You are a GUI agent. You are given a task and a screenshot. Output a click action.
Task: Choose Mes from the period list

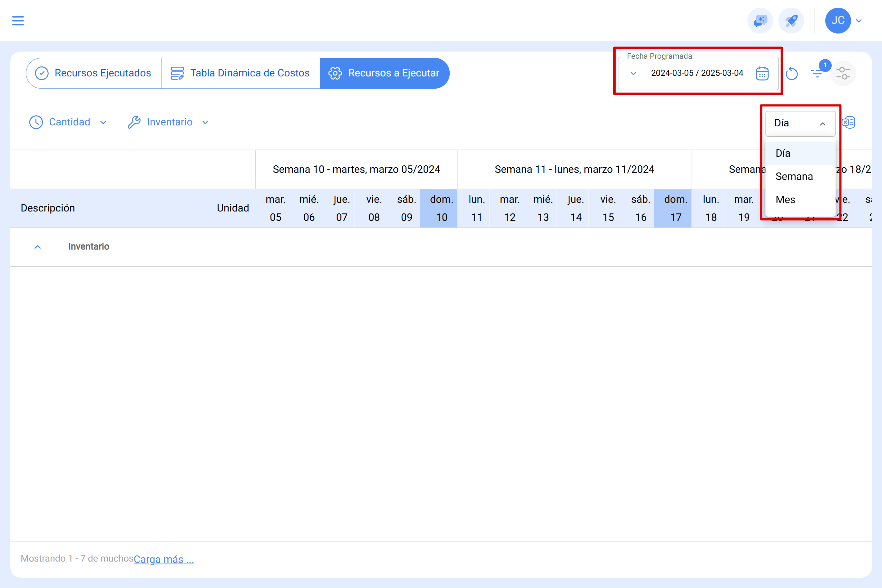(800, 200)
